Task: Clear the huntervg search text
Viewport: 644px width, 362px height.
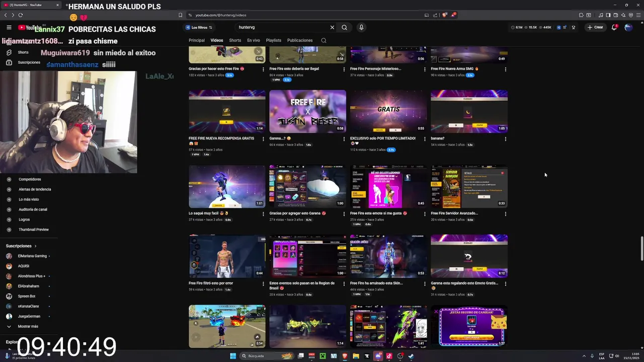Action: click(332, 27)
